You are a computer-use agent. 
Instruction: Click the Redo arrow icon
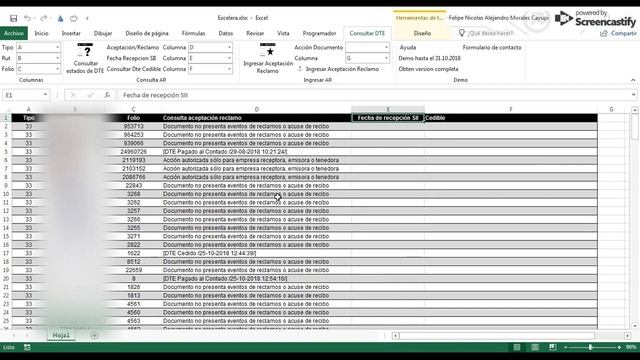click(x=43, y=18)
